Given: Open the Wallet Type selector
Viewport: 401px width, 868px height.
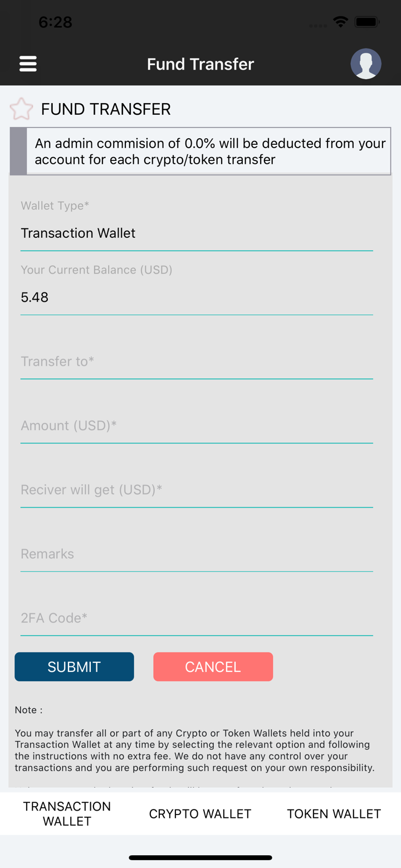Looking at the screenshot, I should (x=197, y=233).
